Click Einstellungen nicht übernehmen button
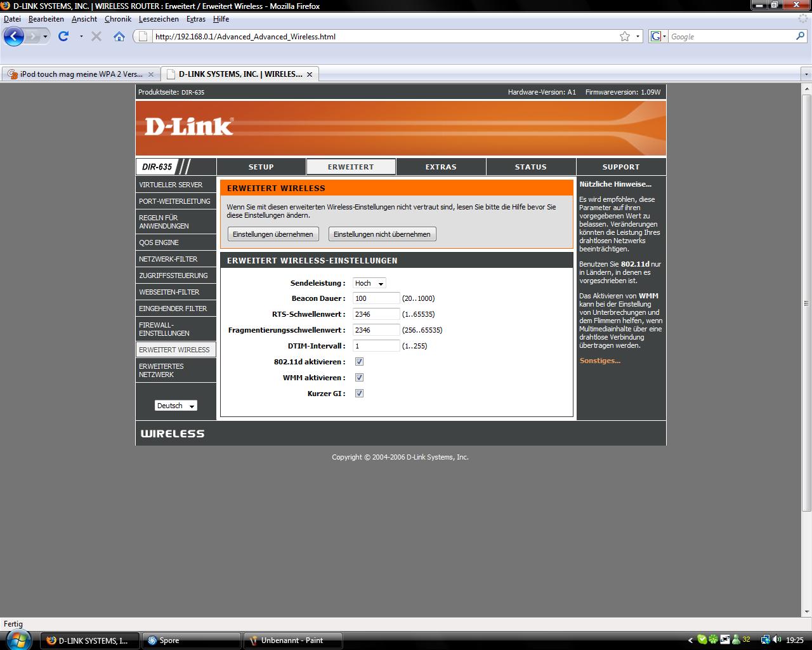Screen dimensions: 812x650 (x=382, y=234)
